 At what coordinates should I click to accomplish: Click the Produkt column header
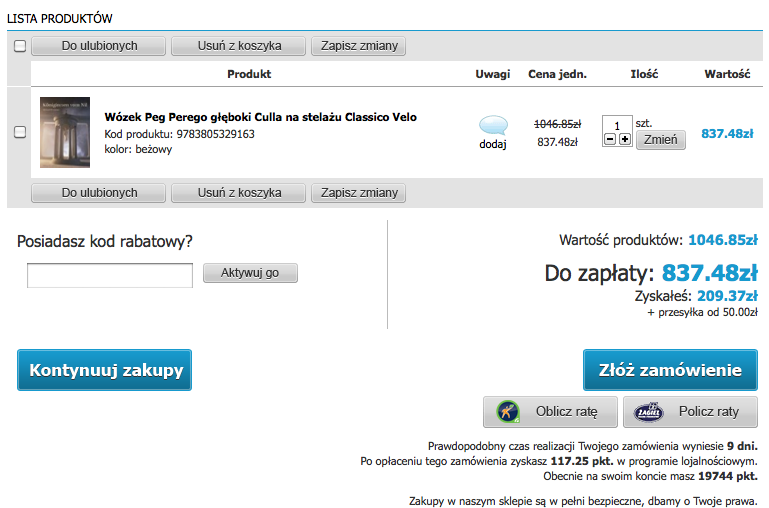(249, 74)
